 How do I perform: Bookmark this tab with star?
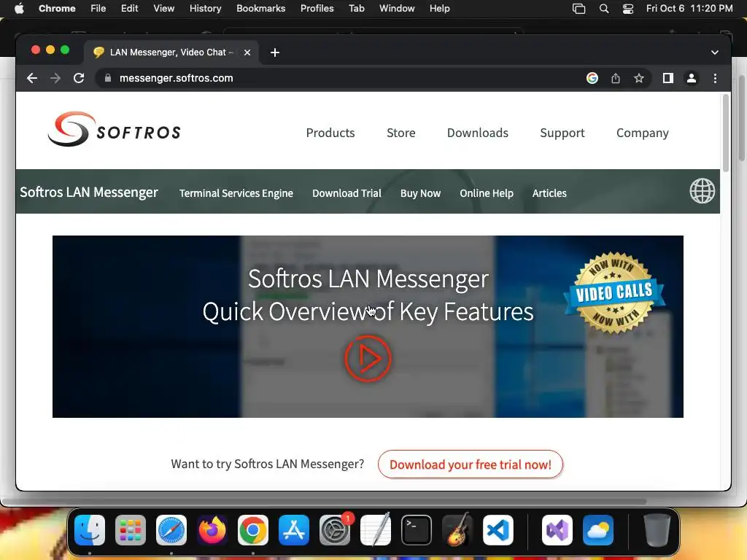point(639,78)
